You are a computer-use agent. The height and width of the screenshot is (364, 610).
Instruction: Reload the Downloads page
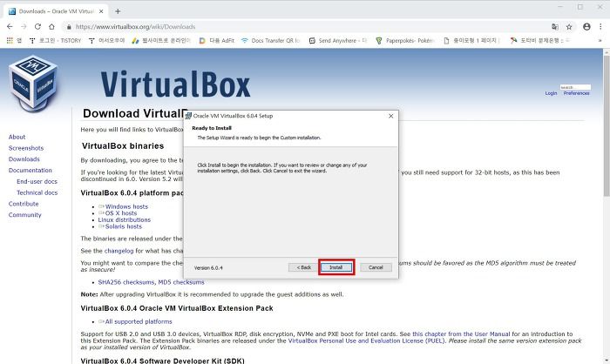coord(37,26)
